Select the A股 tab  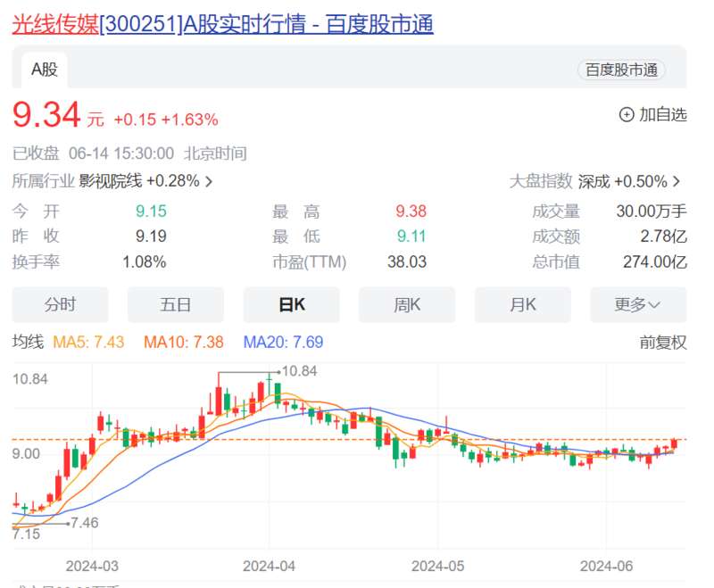coord(44,70)
